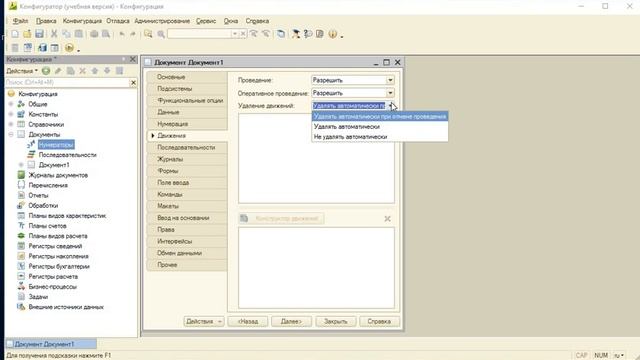Image resolution: width=640 pixels, height=360 pixels.
Task: Click the Paste clipboard icon
Action: tap(79, 34)
